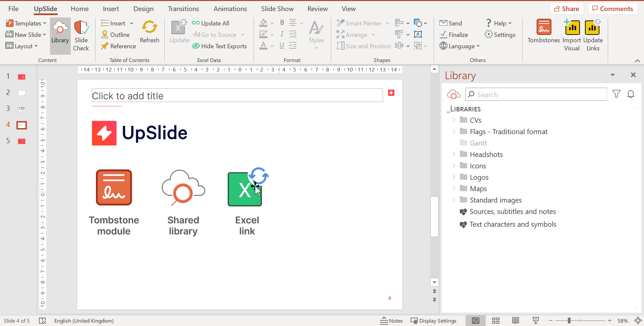This screenshot has height=326, width=644.
Task: Run Slide Check
Action: click(x=81, y=36)
